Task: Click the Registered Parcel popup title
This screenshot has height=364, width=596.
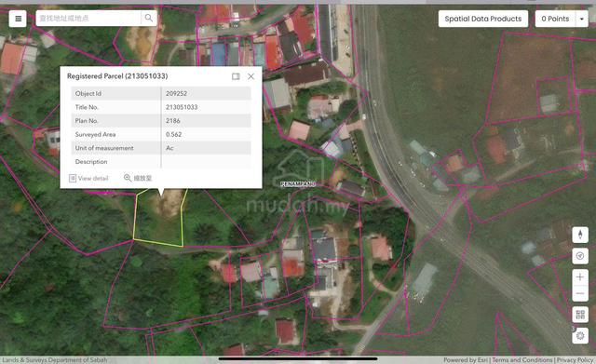Action: pyautogui.click(x=117, y=76)
